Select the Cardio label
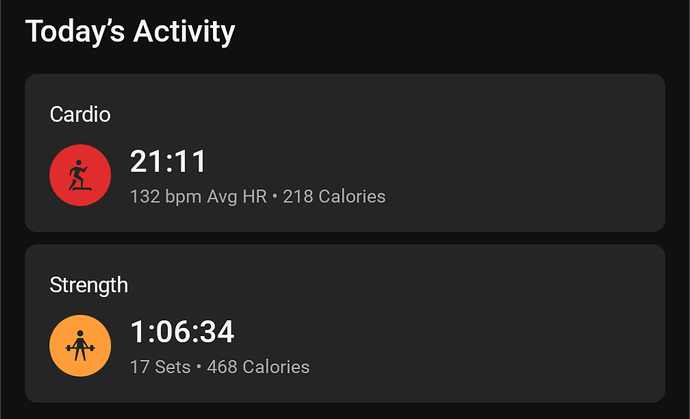690x419 pixels. tap(80, 114)
